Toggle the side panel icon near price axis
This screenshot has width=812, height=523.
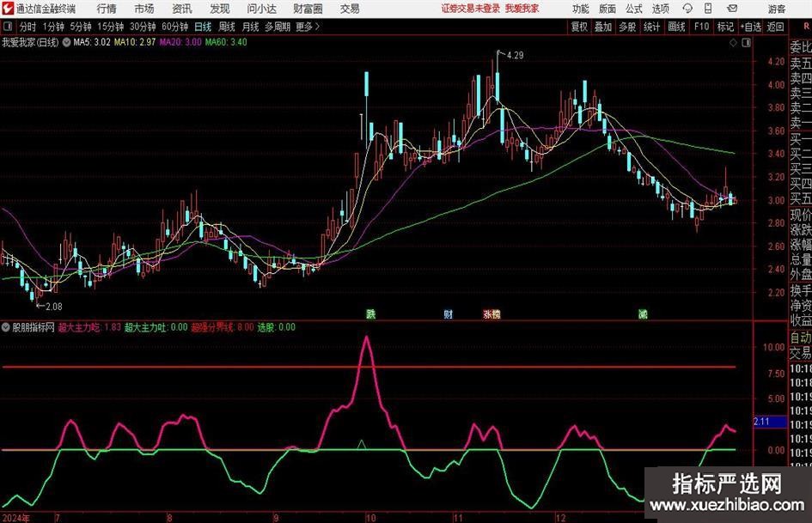tap(746, 43)
